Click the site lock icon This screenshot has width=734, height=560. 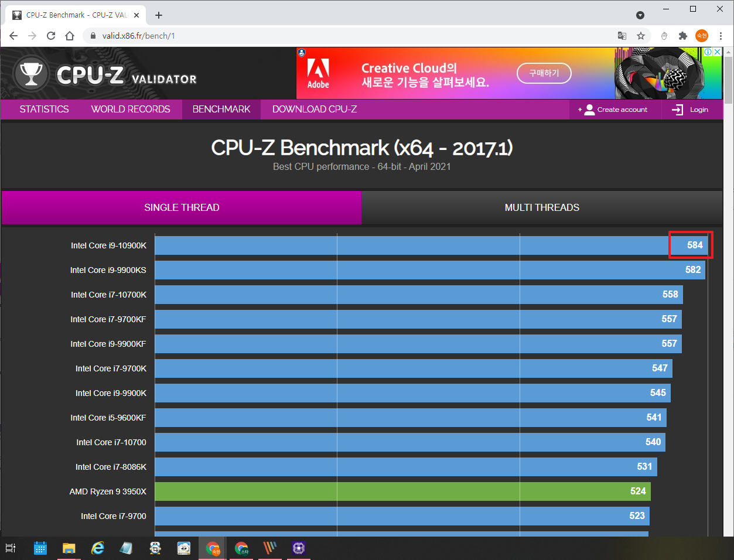[x=93, y=36]
